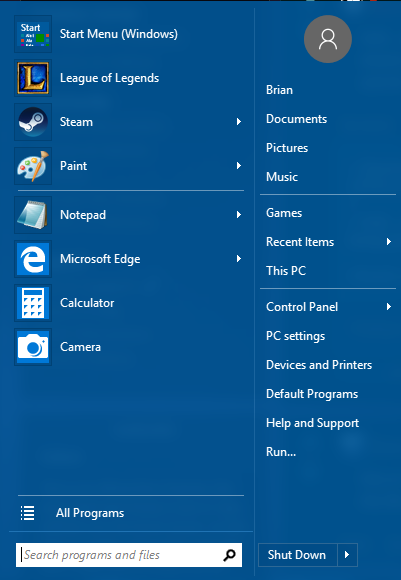The width and height of the screenshot is (401, 580).
Task: Click the Camera label
Action: pos(80,347)
